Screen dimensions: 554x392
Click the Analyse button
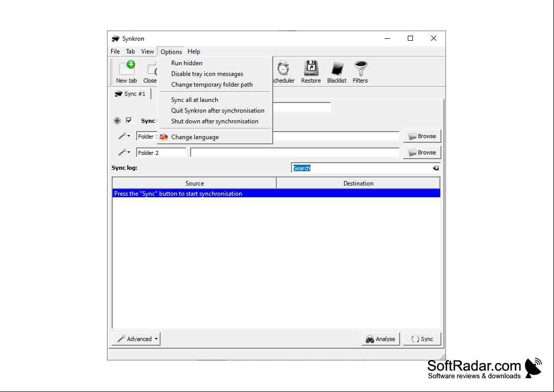point(381,339)
